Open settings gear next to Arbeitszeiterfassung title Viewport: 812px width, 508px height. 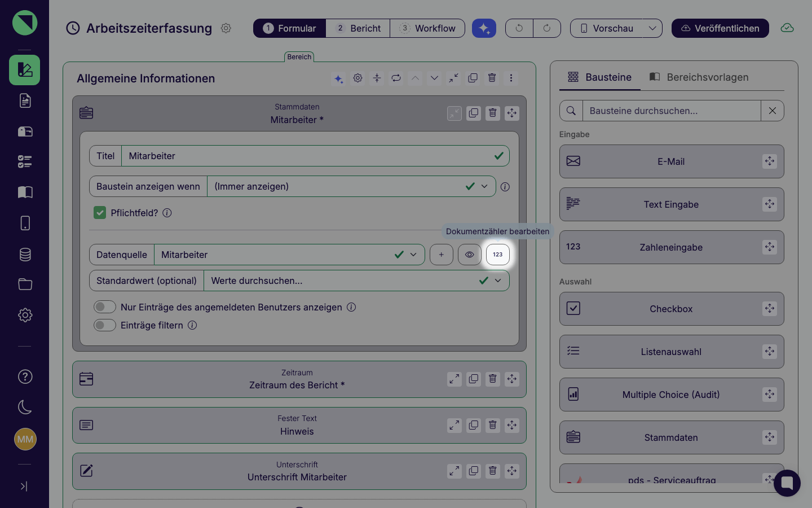click(226, 28)
